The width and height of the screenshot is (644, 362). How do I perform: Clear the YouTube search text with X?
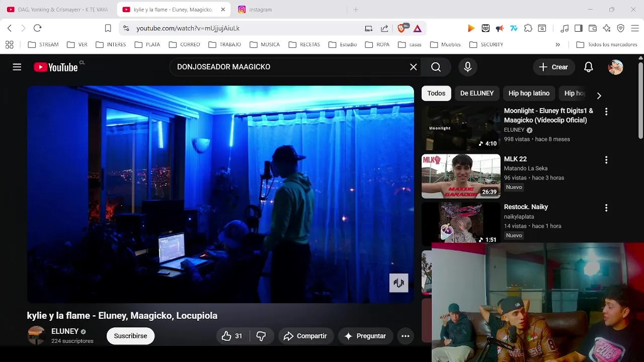pos(414,67)
